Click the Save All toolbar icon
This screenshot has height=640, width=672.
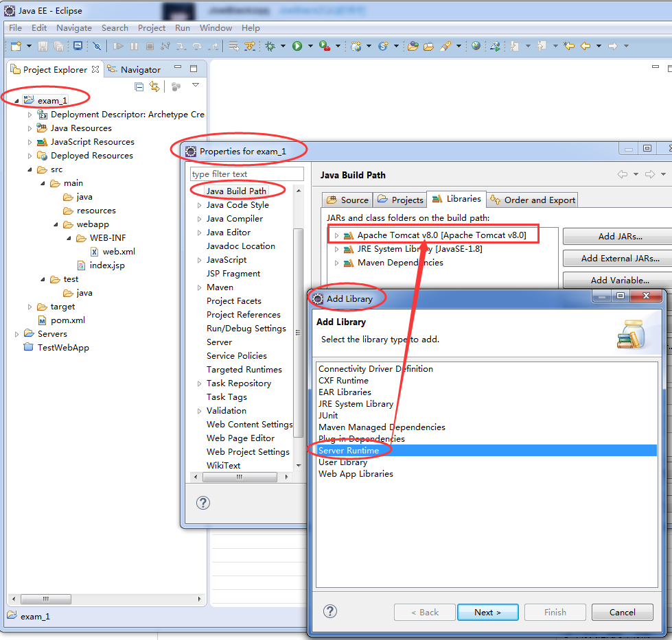59,46
